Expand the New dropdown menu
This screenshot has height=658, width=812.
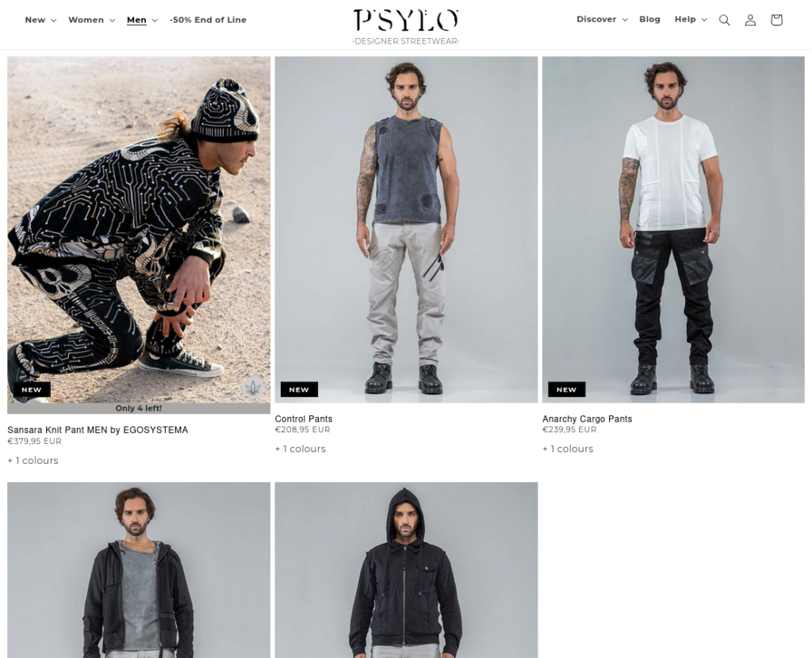pos(40,20)
